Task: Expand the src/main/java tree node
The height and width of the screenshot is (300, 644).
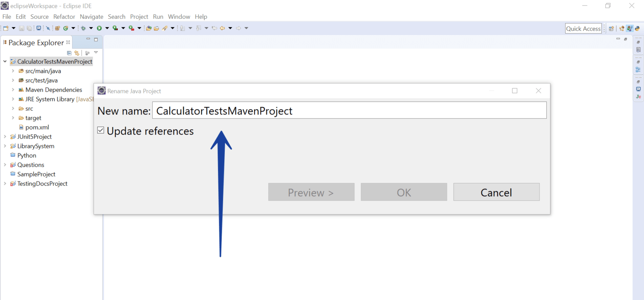Action: click(13, 71)
